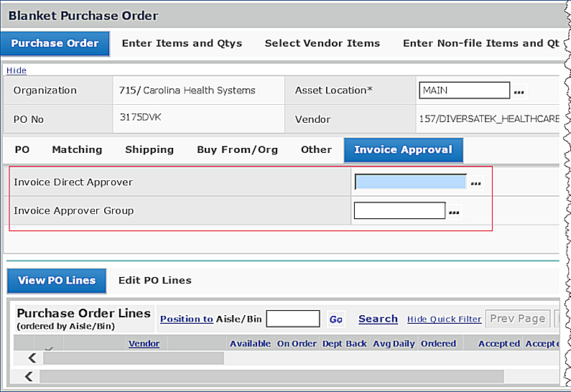Click the Search link
The image size is (571, 392).
pyautogui.click(x=378, y=319)
